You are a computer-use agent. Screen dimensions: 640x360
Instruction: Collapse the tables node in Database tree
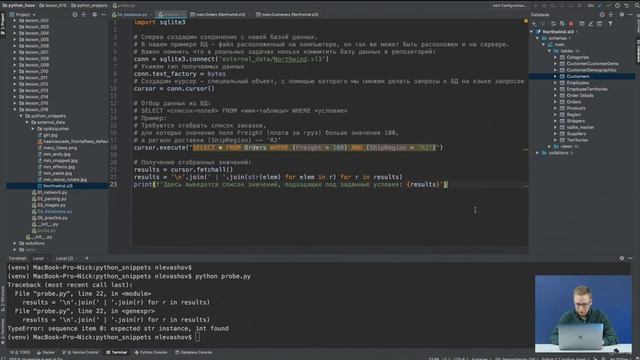point(549,51)
